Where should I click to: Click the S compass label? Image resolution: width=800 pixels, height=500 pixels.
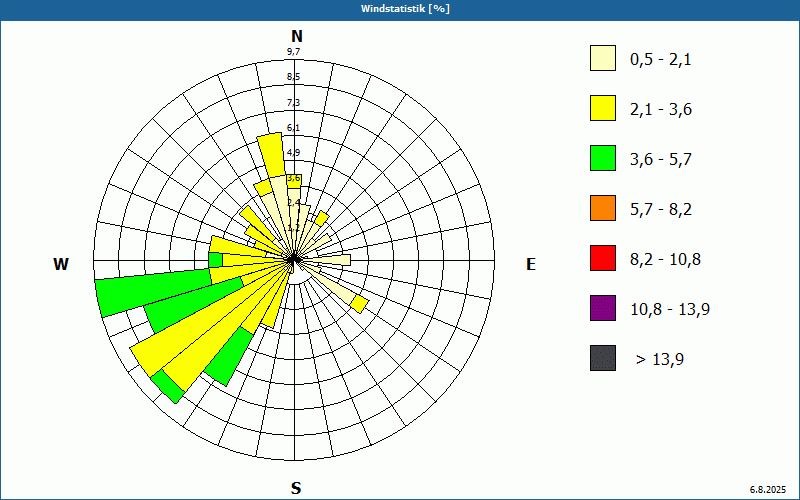pos(296,488)
